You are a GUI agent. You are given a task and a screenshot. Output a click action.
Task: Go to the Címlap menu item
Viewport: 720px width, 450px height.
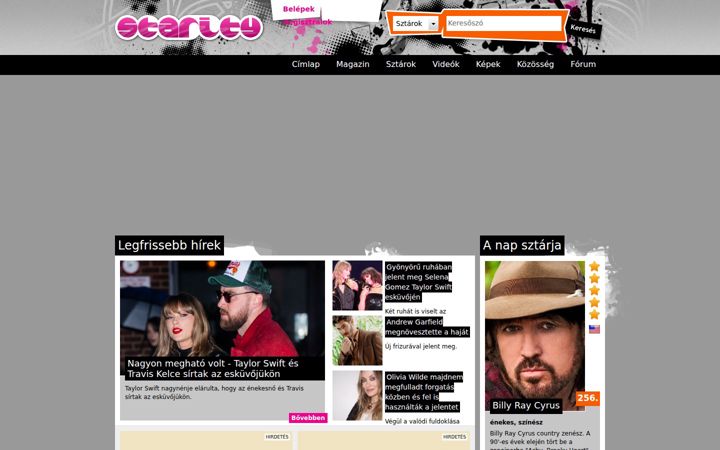tap(306, 64)
